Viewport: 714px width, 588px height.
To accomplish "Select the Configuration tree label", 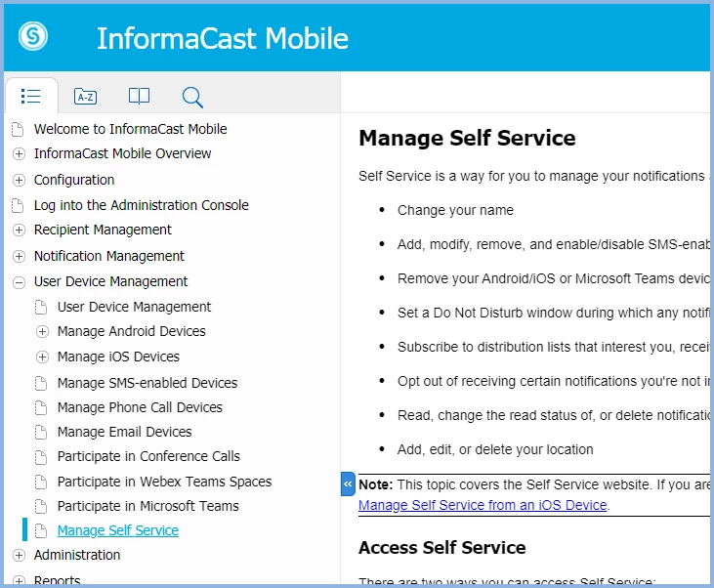I will tap(74, 181).
